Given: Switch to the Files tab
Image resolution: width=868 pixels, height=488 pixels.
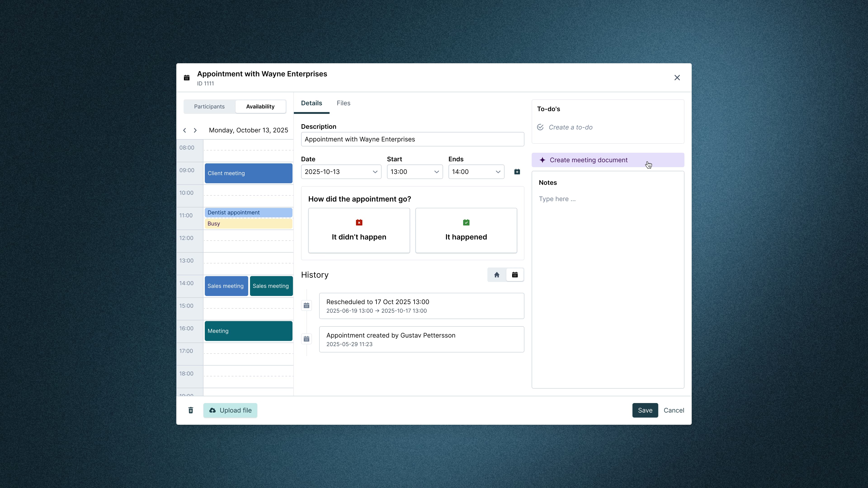Looking at the screenshot, I should pyautogui.click(x=343, y=103).
